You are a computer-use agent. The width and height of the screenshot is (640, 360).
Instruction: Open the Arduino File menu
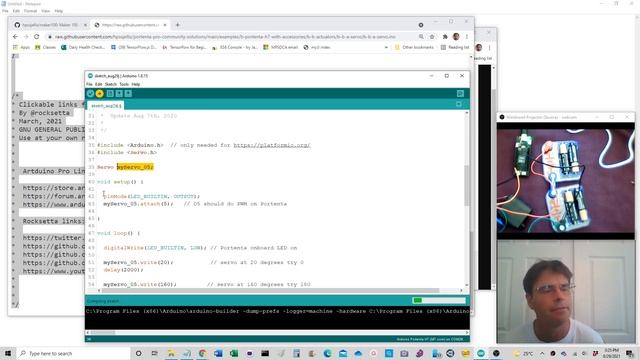[x=89, y=84]
